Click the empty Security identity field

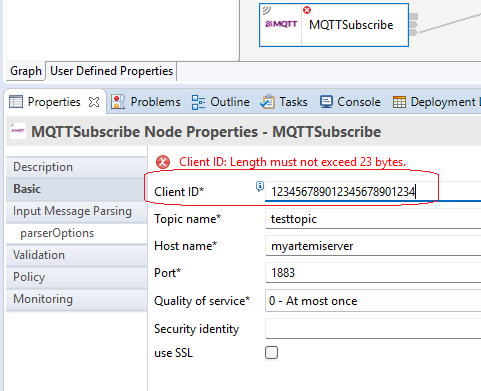(x=373, y=329)
